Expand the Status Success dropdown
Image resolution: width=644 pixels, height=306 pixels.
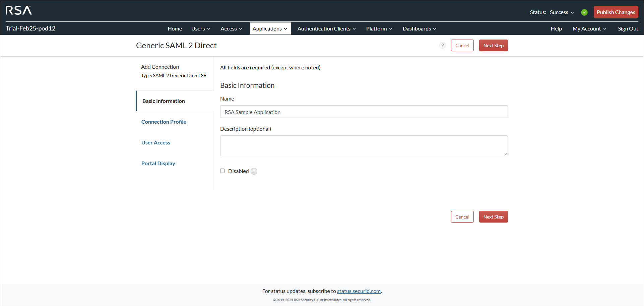[562, 12]
